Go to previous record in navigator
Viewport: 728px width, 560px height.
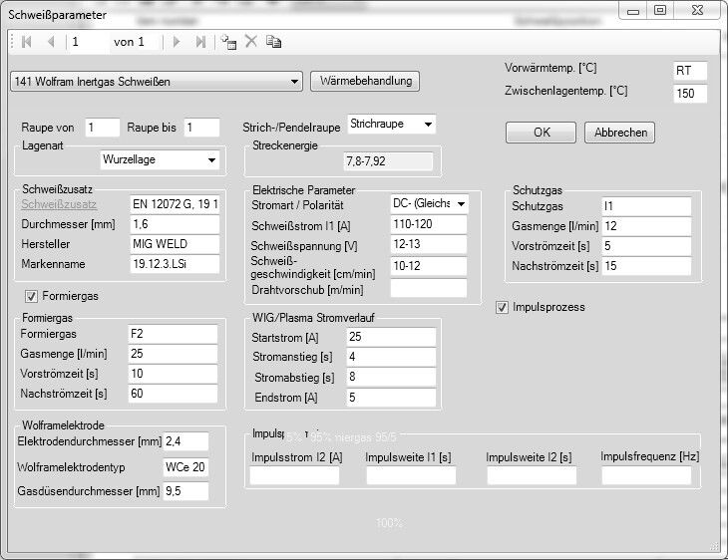tap(52, 42)
